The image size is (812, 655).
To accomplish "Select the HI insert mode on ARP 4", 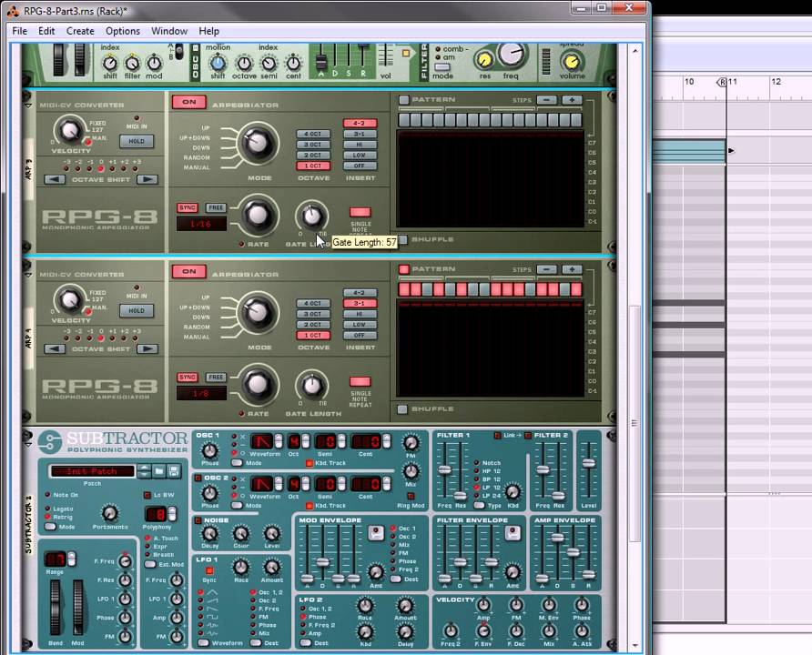I will coord(360,314).
